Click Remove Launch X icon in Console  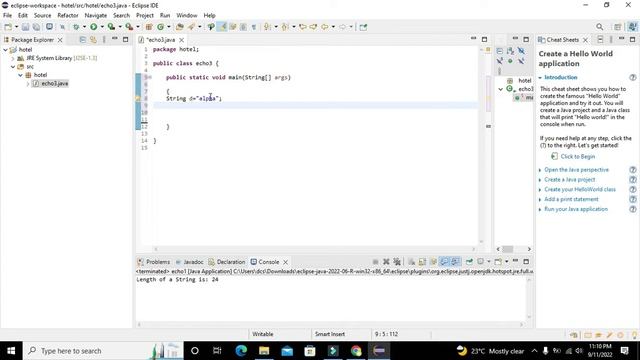tap(386, 262)
